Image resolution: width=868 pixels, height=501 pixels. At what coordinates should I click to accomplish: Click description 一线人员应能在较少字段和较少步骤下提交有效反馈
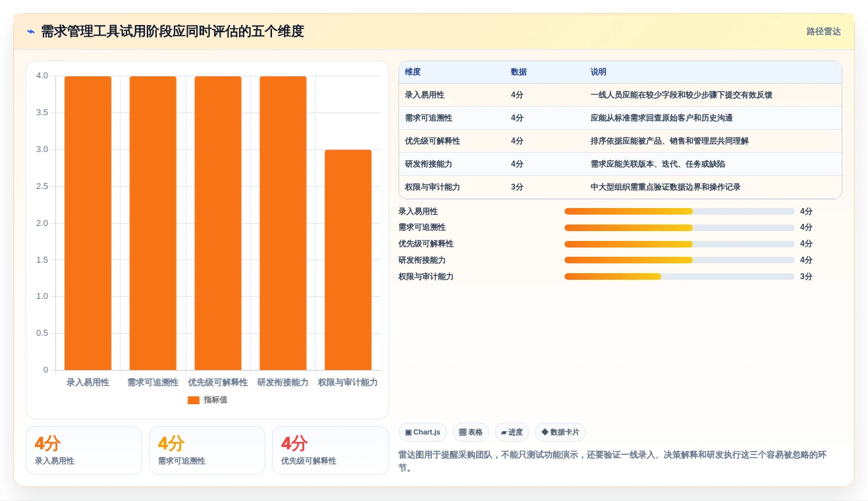682,95
